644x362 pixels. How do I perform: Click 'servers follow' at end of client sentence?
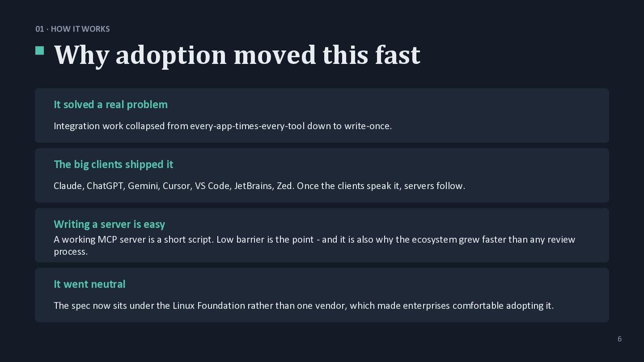433,186
